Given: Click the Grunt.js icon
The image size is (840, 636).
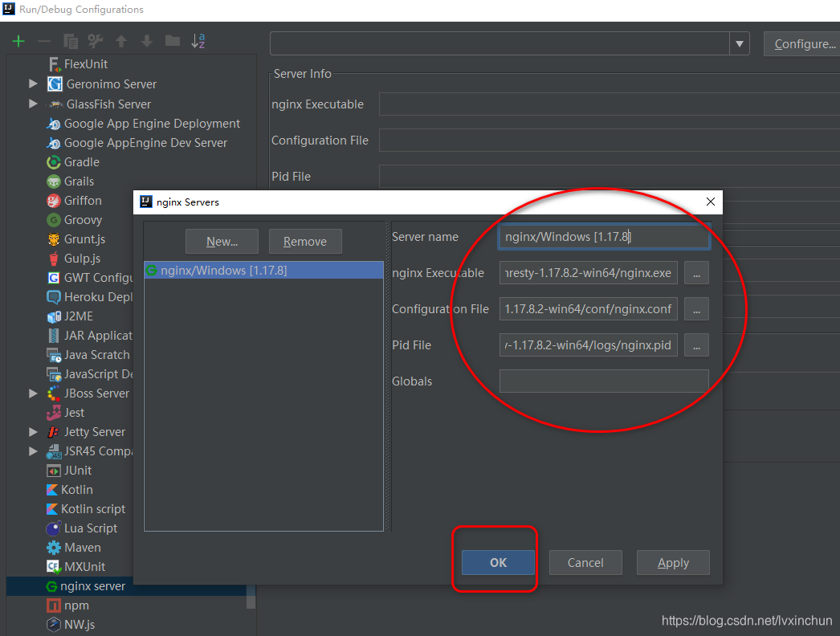Looking at the screenshot, I should 54,239.
